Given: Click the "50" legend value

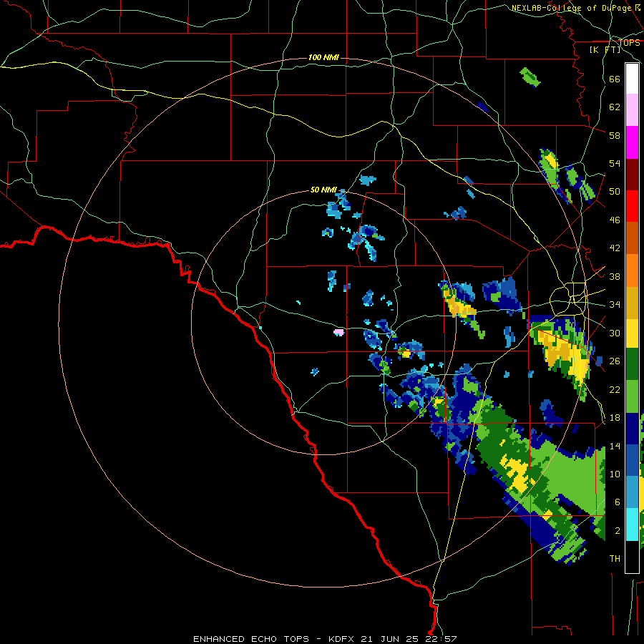Looking at the screenshot, I should pos(615,192).
